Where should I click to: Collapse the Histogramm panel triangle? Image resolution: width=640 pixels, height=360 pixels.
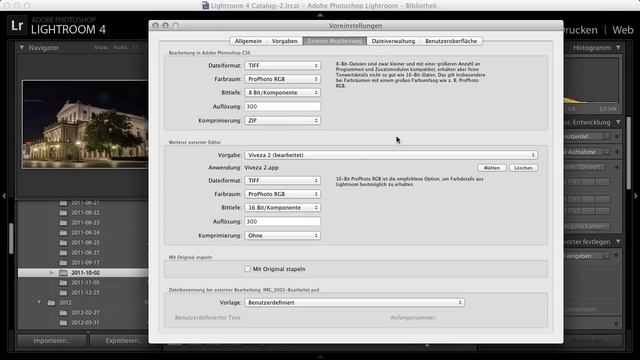[x=618, y=48]
